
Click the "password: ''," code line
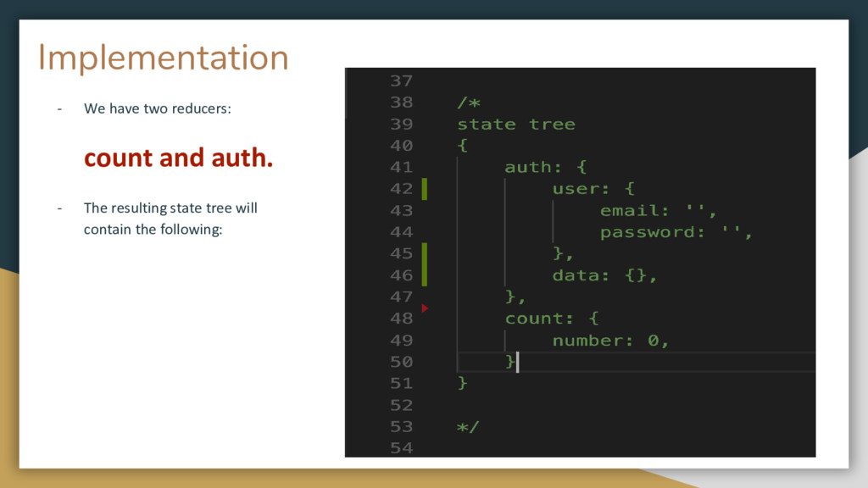(x=676, y=232)
